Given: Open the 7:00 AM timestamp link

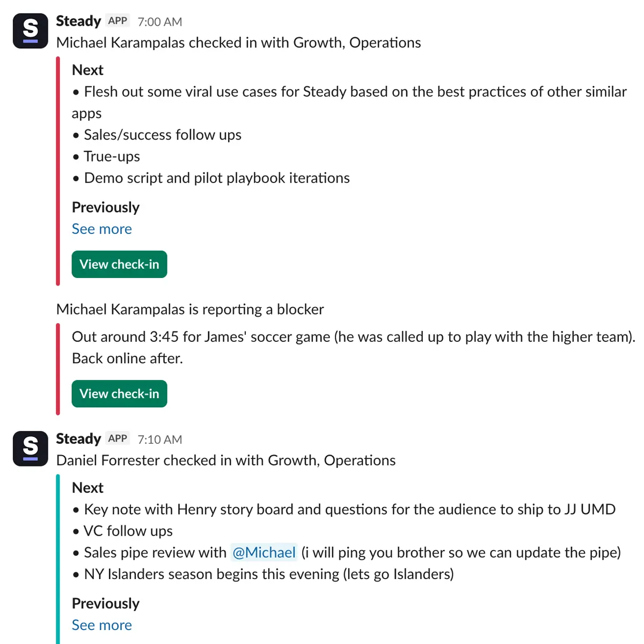Looking at the screenshot, I should 159,21.
